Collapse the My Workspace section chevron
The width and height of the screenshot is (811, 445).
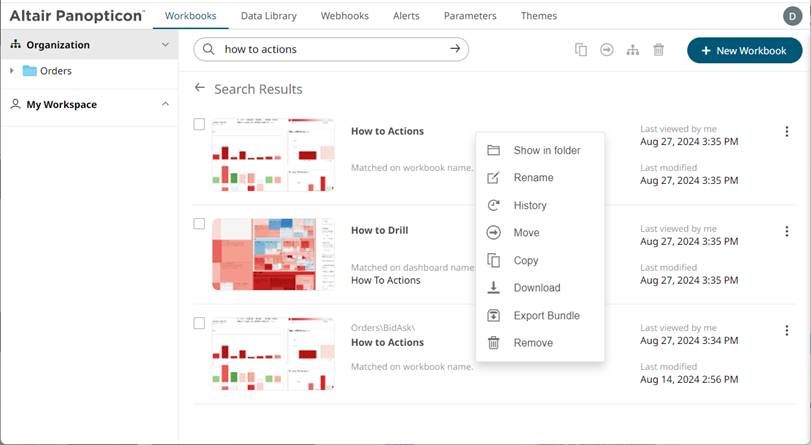[165, 104]
